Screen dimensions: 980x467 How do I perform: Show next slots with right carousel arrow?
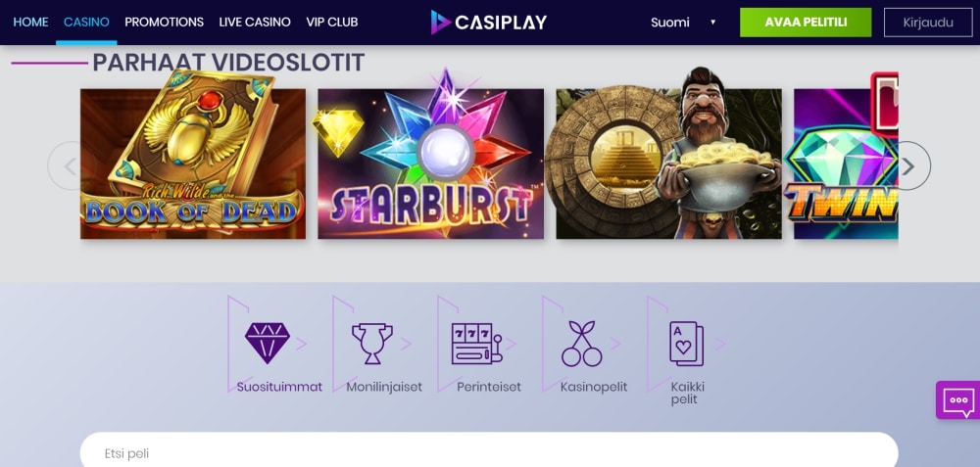tap(906, 166)
